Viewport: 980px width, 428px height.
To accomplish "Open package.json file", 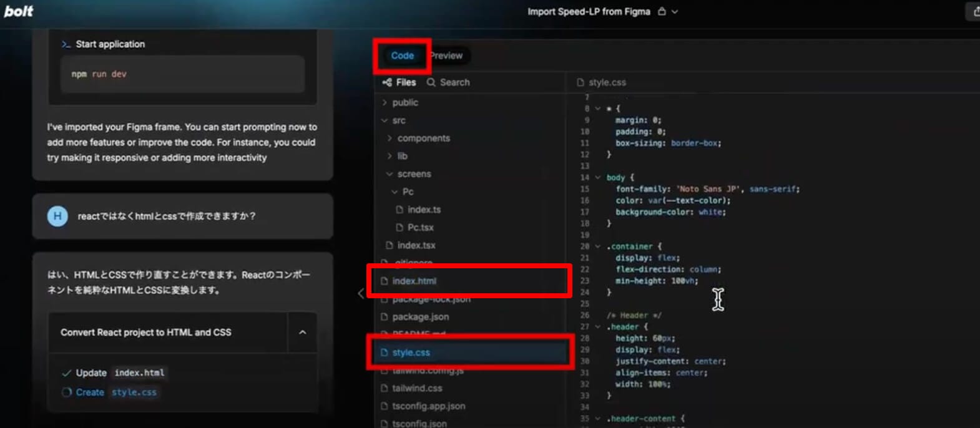I will [x=420, y=317].
